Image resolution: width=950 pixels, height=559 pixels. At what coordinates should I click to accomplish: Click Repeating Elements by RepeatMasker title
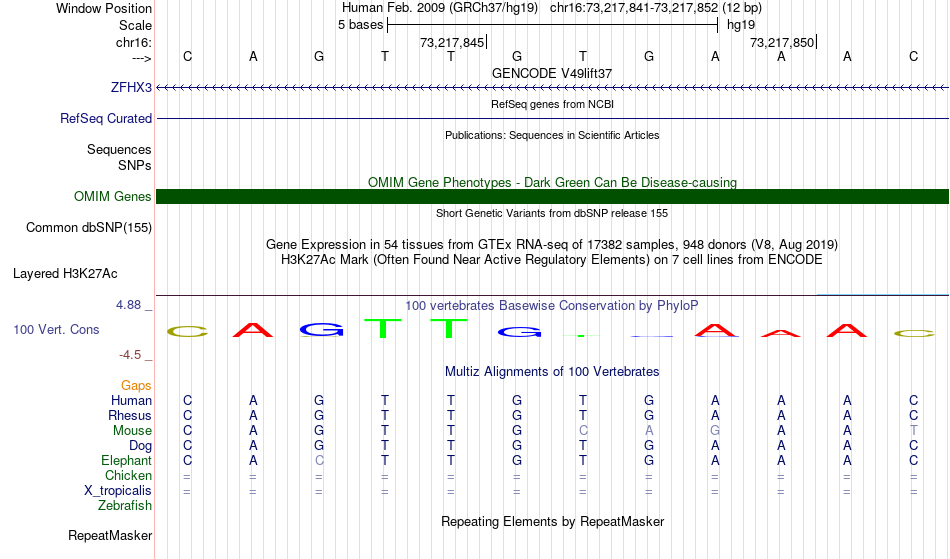(x=552, y=521)
